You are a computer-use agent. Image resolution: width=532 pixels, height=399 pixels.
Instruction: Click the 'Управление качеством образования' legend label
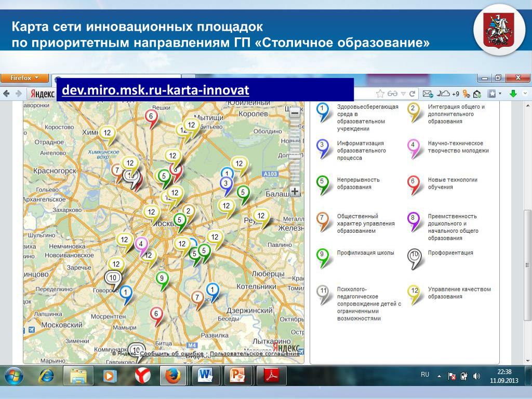459,293
